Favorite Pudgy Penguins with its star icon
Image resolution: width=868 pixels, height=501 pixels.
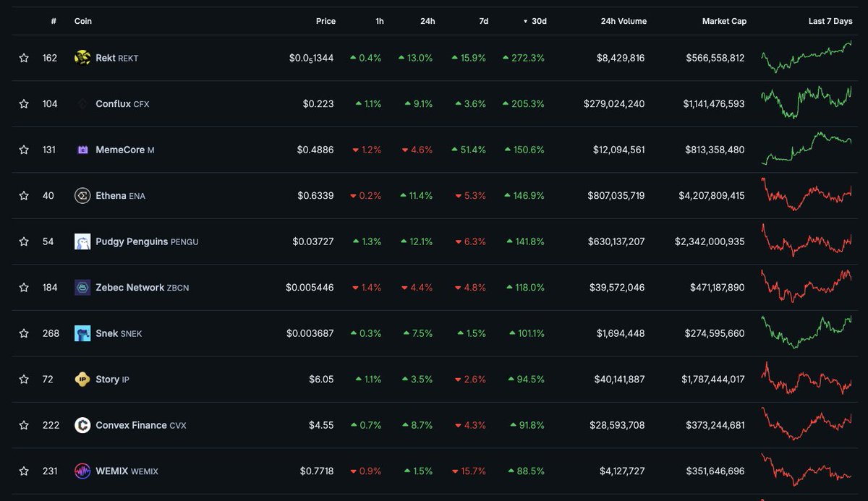[24, 241]
